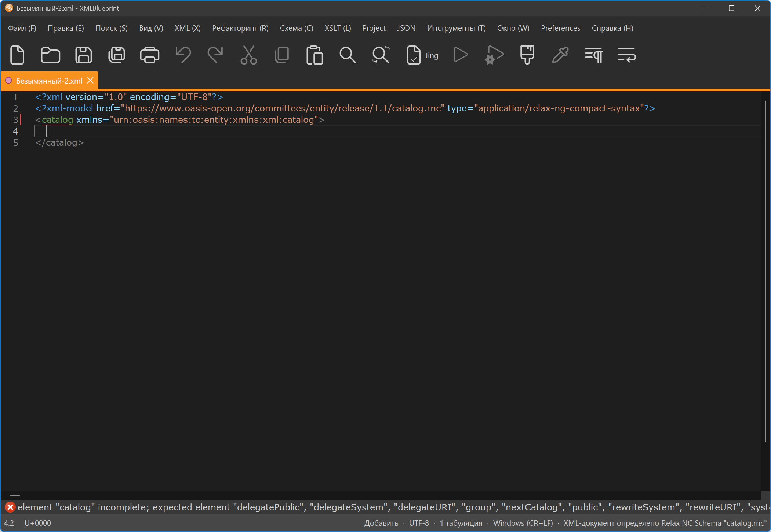Open the Поиск (S) menu
The height and width of the screenshot is (532, 771).
pos(112,28)
